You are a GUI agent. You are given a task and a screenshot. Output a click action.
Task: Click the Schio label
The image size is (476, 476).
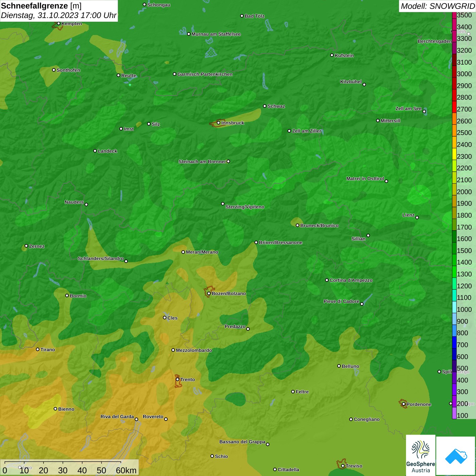tap(221, 456)
